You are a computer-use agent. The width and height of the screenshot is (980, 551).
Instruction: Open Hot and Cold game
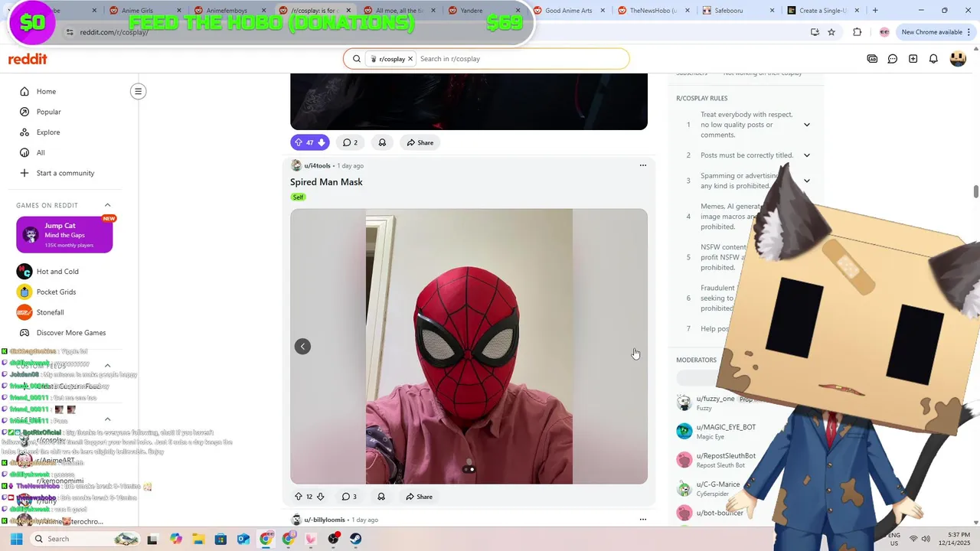57,272
